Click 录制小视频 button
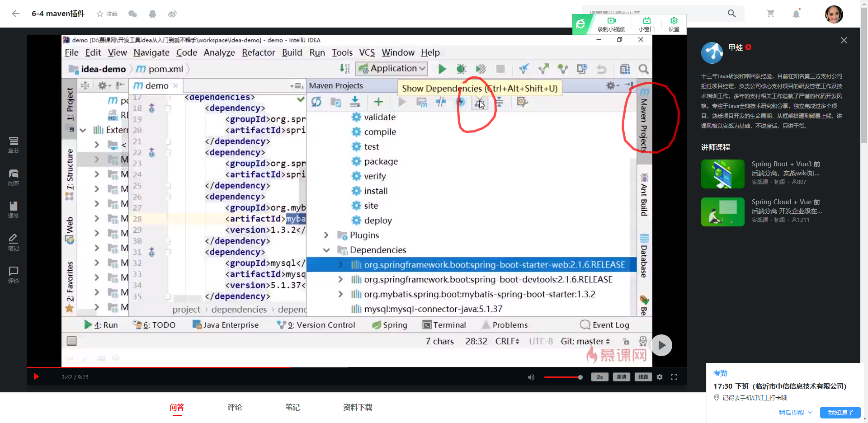The height and width of the screenshot is (423, 868). click(x=611, y=24)
